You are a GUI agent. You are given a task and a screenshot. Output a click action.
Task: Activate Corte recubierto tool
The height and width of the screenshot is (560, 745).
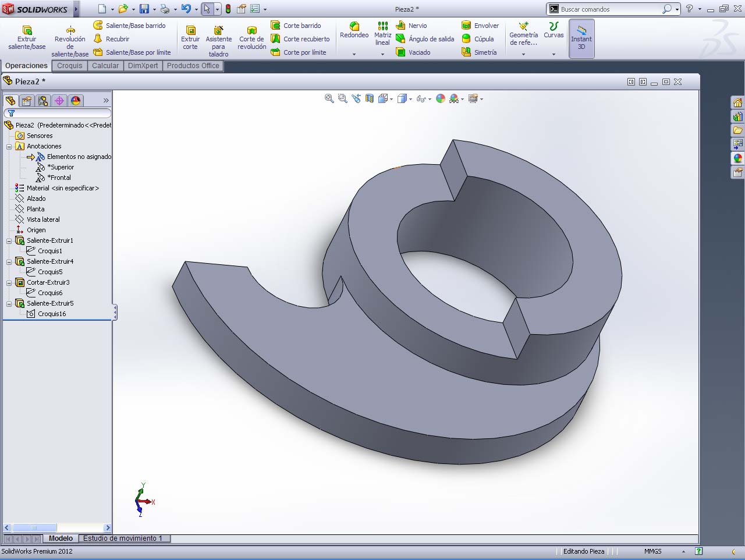tap(300, 39)
